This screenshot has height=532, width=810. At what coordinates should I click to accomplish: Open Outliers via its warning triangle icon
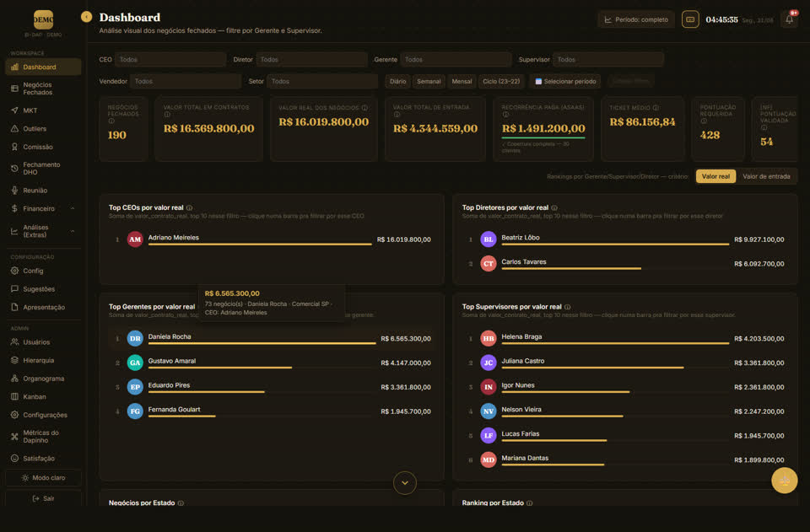tap(14, 128)
